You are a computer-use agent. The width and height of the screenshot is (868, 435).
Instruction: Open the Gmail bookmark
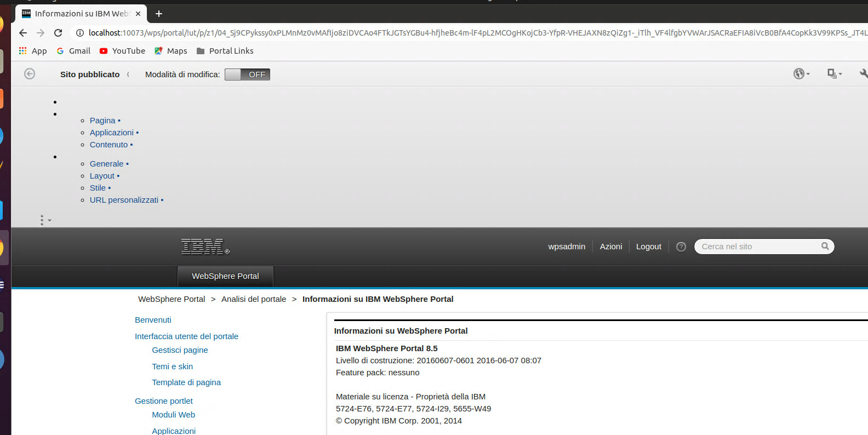pyautogui.click(x=73, y=51)
